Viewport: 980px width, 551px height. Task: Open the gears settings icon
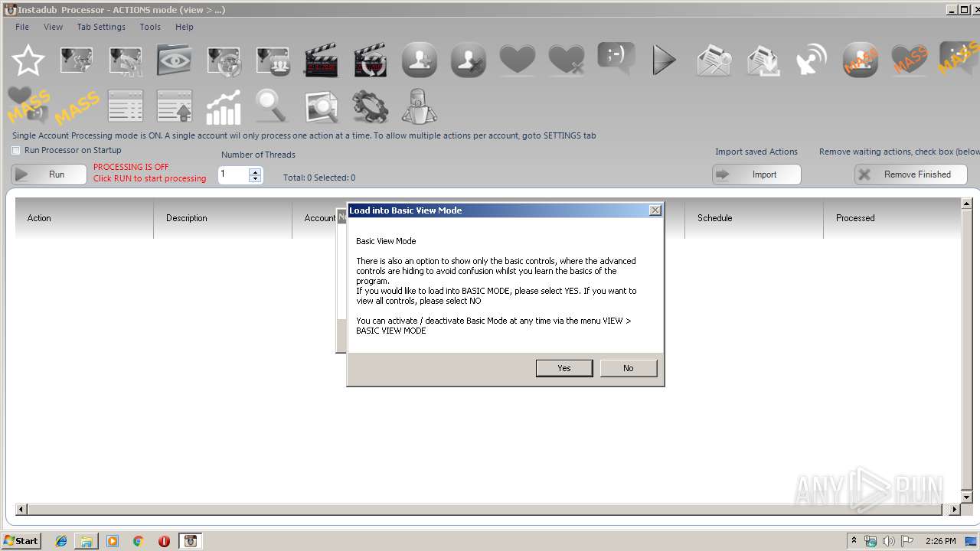371,106
